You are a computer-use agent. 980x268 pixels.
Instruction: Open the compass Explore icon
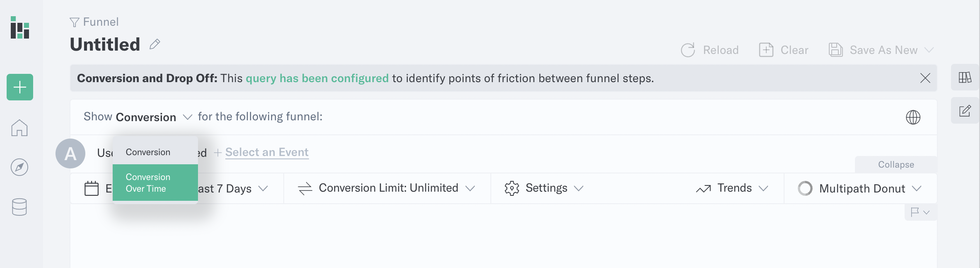[x=19, y=167]
